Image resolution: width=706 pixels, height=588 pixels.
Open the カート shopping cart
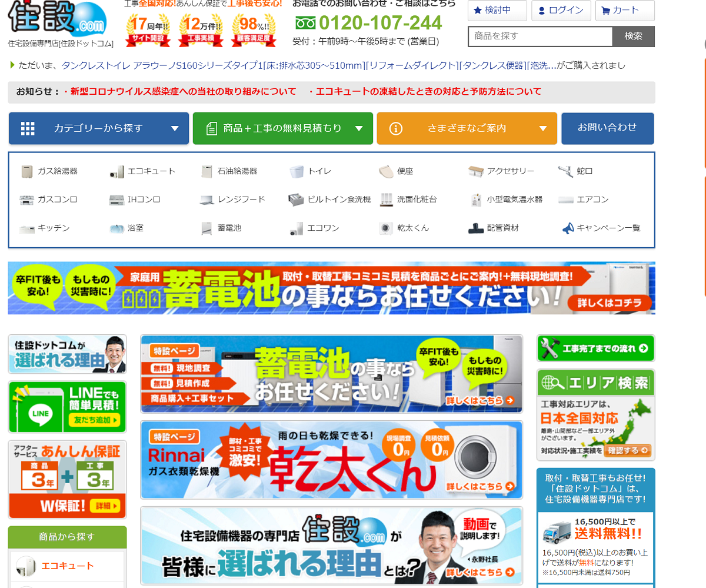(x=625, y=11)
